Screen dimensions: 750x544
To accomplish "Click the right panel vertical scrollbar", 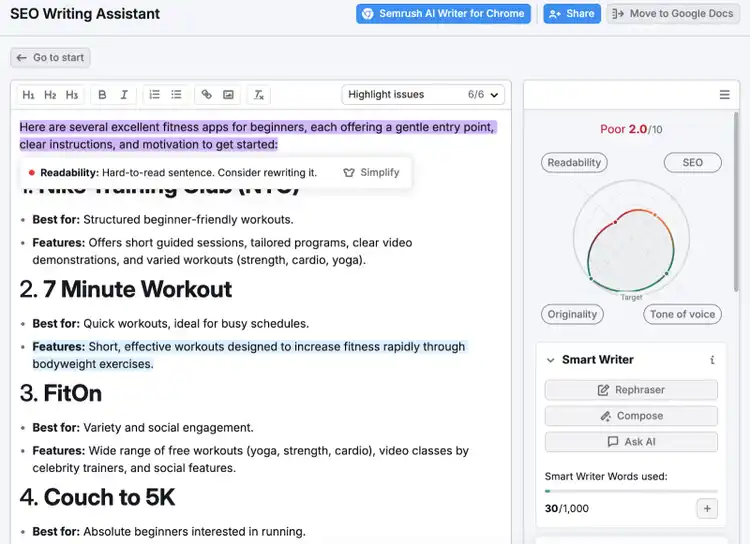I will pos(736,201).
